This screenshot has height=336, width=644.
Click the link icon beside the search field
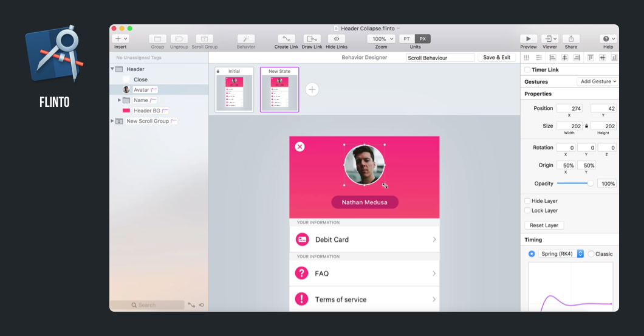[191, 305]
